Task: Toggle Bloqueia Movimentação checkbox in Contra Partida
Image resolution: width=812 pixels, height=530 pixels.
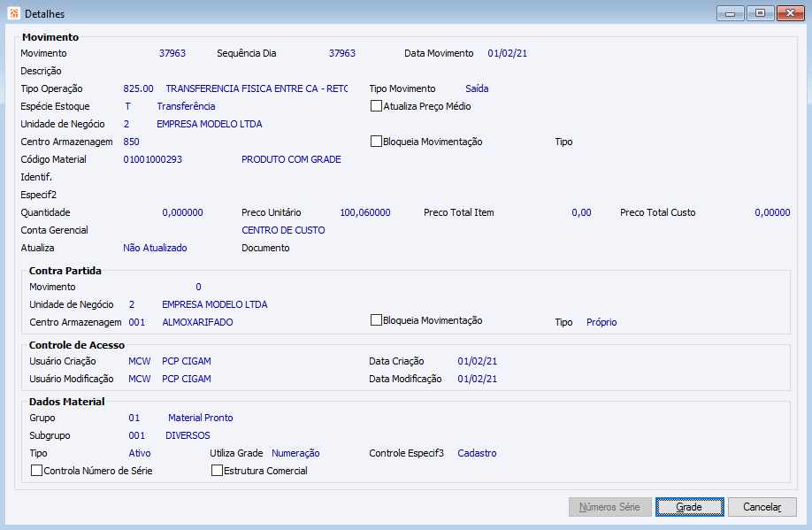Action: click(x=376, y=320)
